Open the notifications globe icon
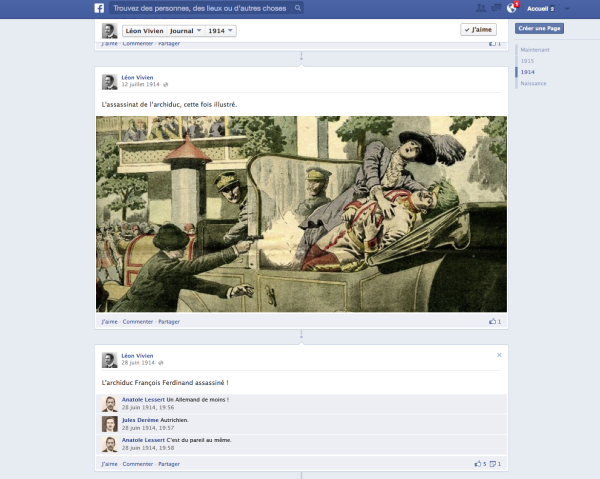 pos(512,8)
